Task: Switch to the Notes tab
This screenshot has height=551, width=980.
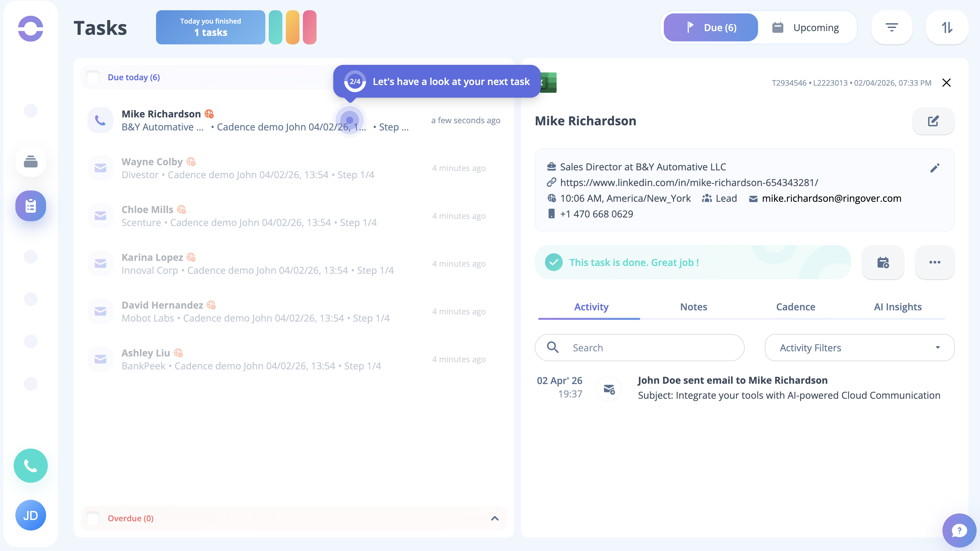Action: (x=693, y=307)
